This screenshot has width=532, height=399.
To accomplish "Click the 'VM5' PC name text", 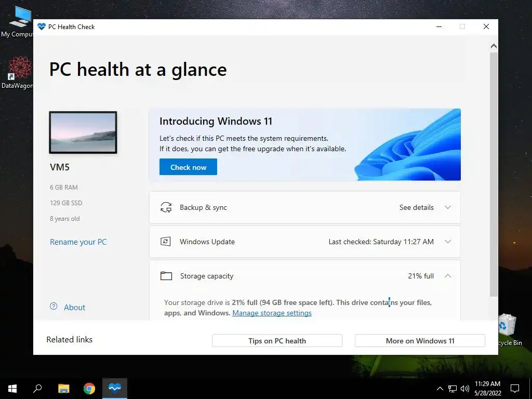I will (60, 167).
